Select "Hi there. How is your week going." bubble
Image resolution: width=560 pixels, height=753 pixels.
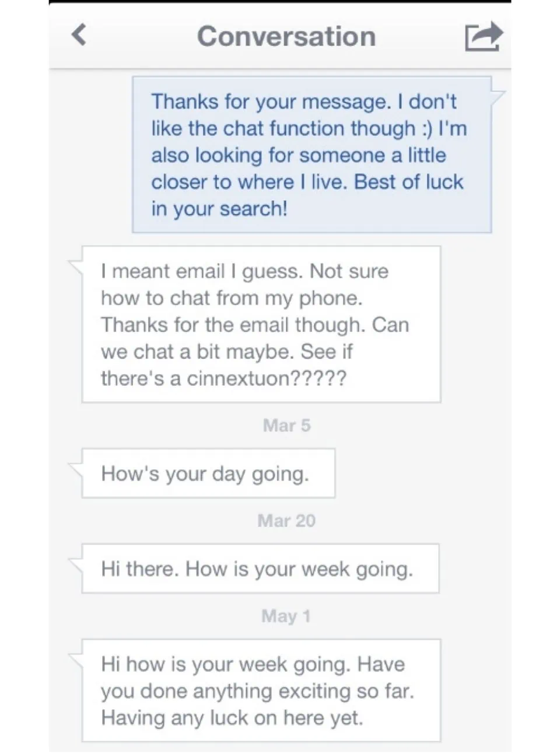(260, 569)
